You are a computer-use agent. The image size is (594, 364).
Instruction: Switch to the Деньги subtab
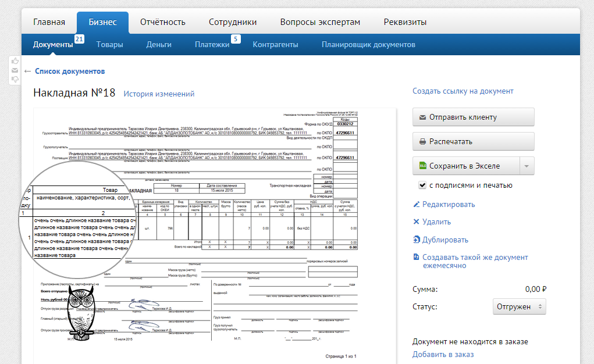click(x=159, y=45)
